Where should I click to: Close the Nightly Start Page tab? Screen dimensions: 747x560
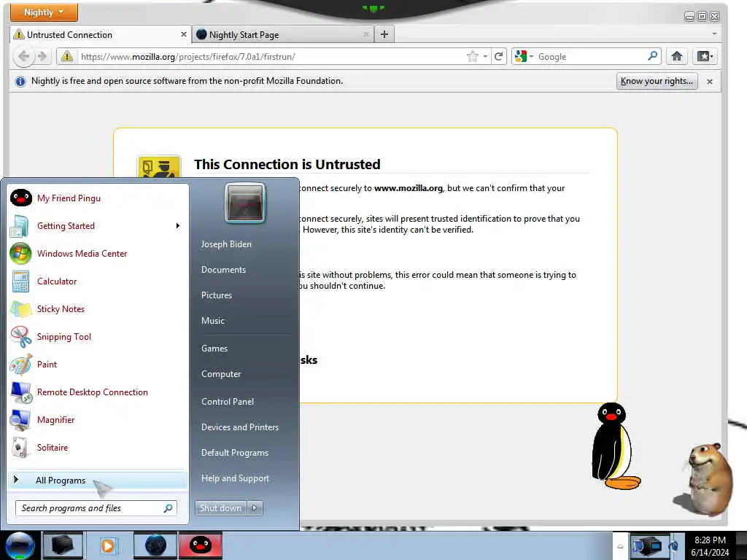[366, 34]
